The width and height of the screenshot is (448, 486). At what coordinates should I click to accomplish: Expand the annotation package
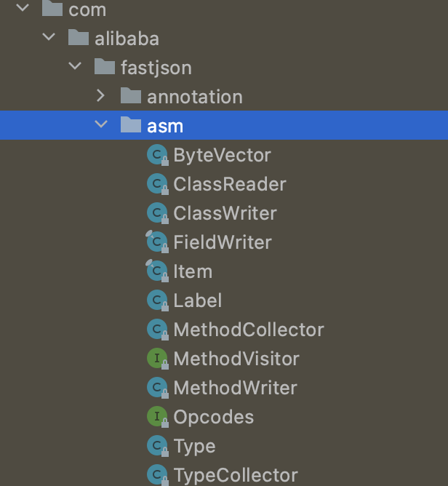coord(101,96)
